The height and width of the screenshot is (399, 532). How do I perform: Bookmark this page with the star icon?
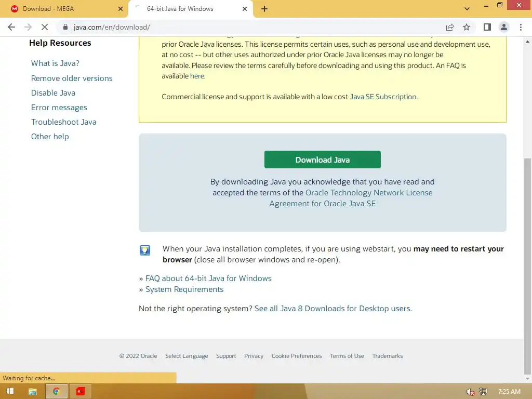point(467,27)
